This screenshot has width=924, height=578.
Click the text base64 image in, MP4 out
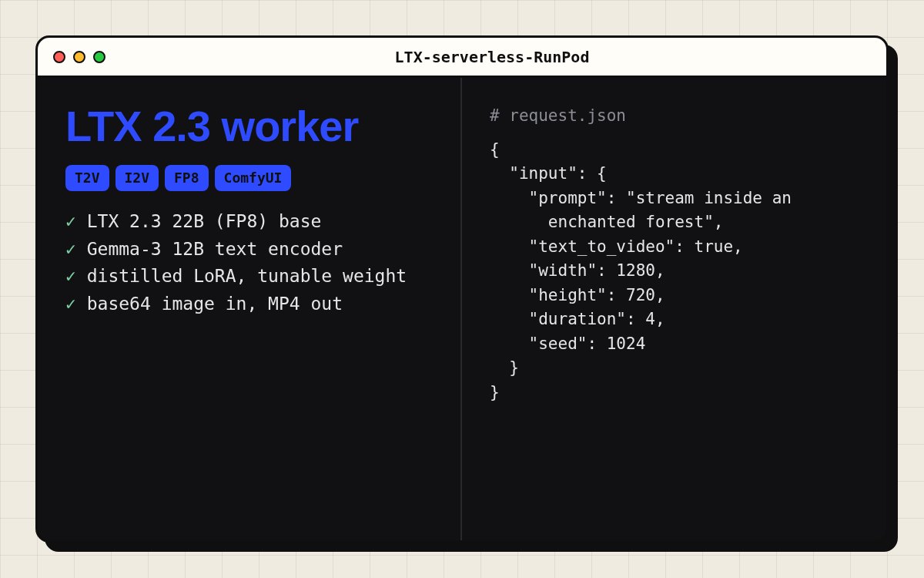215,304
